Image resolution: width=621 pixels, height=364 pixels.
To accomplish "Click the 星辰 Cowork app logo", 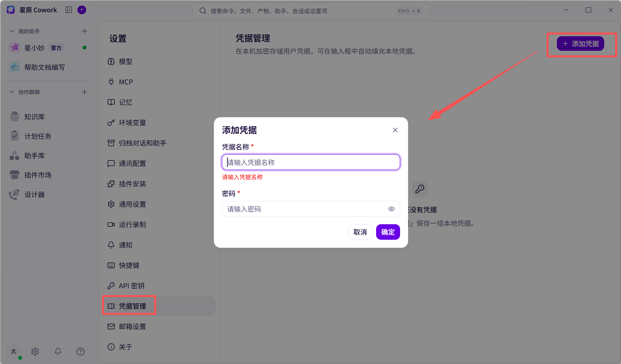I will (11, 10).
